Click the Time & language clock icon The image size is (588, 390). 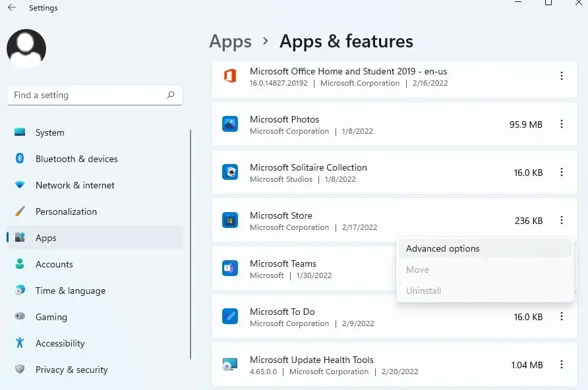[20, 290]
